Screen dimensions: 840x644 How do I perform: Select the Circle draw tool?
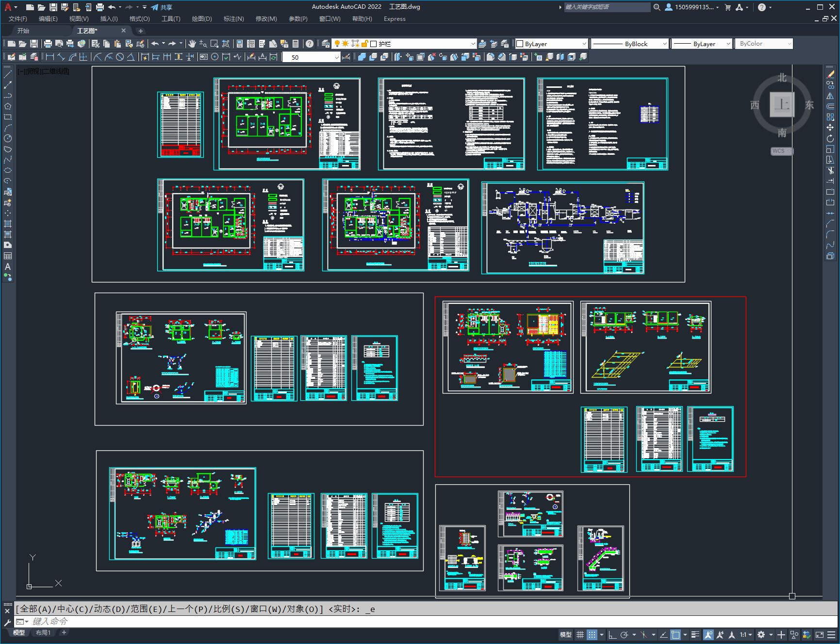point(8,138)
